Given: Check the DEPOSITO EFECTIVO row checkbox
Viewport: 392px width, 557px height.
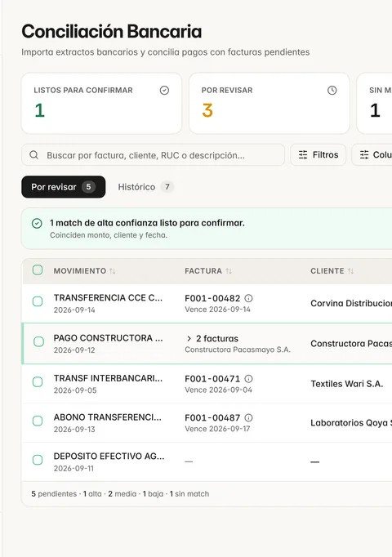Looking at the screenshot, I should [x=38, y=460].
